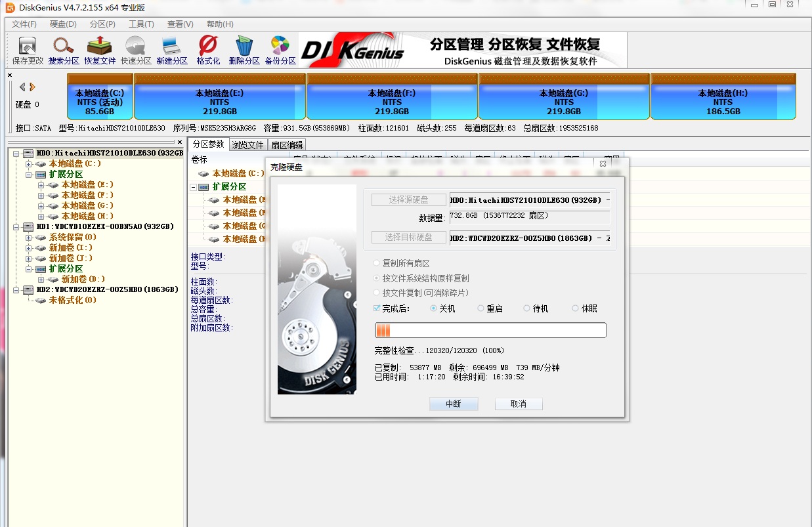Click the clone progress bar
The image size is (812, 527).
(490, 330)
